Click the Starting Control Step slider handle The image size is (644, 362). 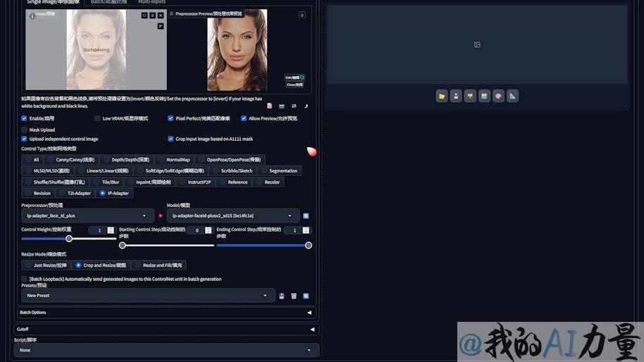click(x=123, y=245)
